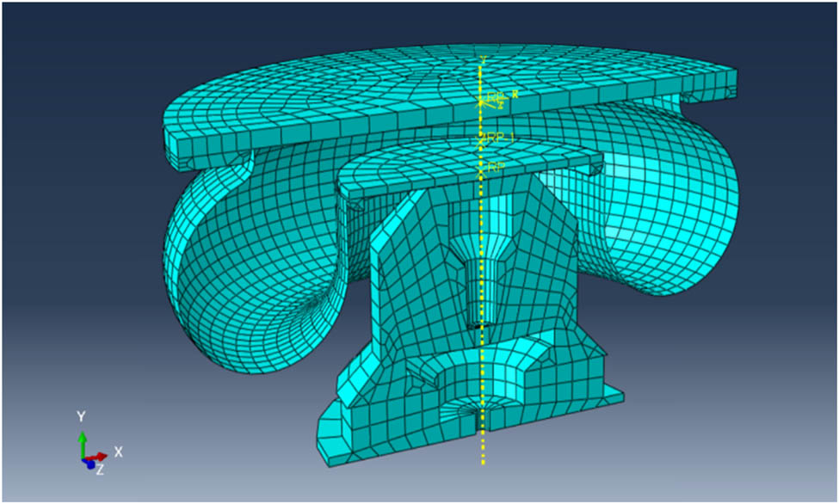The image size is (839, 504).
Task: Select the RP-1 reference point marker
Action: [x=480, y=143]
